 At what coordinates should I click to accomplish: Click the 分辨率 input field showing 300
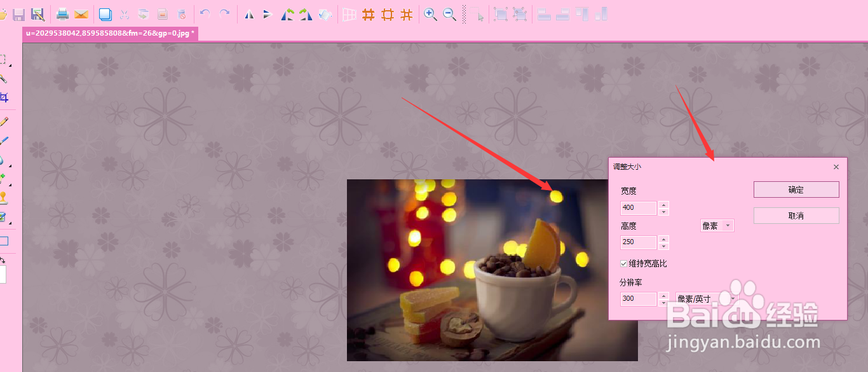[x=639, y=299]
